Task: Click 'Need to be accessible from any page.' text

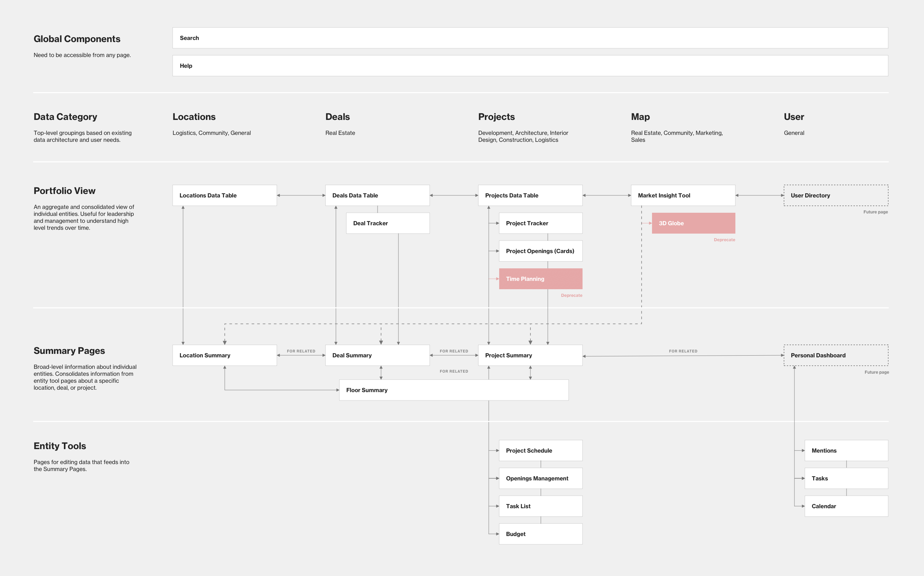Action: coord(82,55)
